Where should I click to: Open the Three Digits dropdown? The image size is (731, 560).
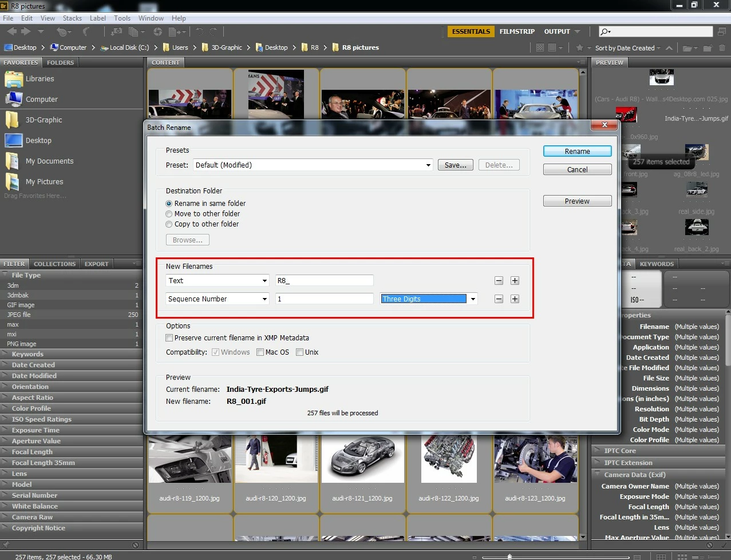point(429,299)
